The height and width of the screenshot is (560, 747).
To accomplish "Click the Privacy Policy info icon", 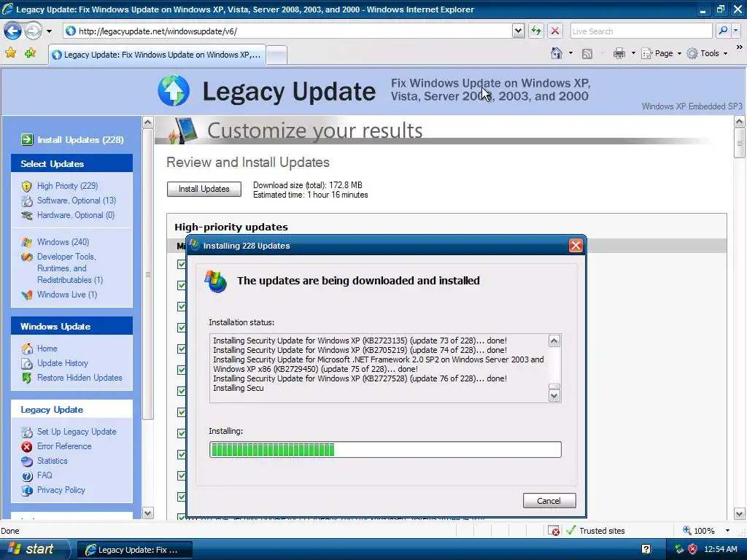I will coord(27,491).
